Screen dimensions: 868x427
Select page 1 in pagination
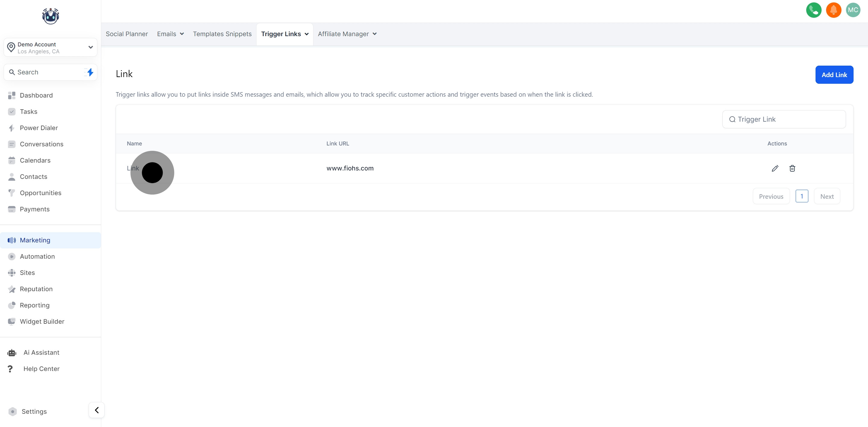coord(802,196)
